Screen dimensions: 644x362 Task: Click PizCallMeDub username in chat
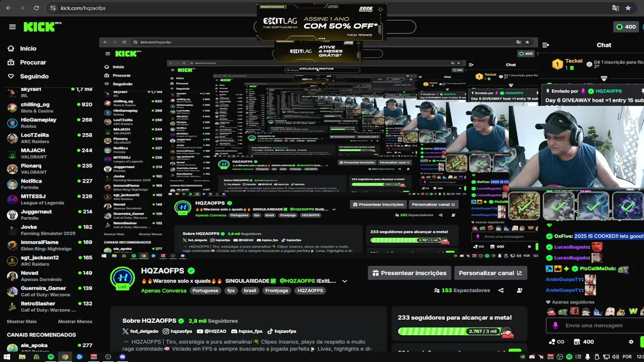[597, 269]
